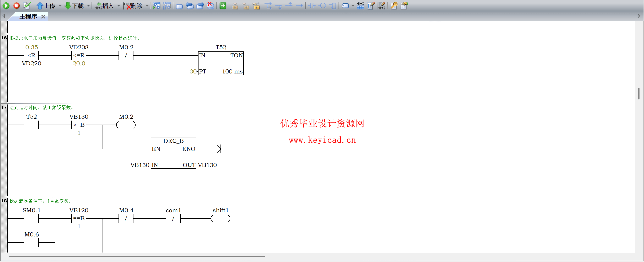Screen dimensions: 644x262
Task: Toggle the POU comments icon
Action: (371, 5)
